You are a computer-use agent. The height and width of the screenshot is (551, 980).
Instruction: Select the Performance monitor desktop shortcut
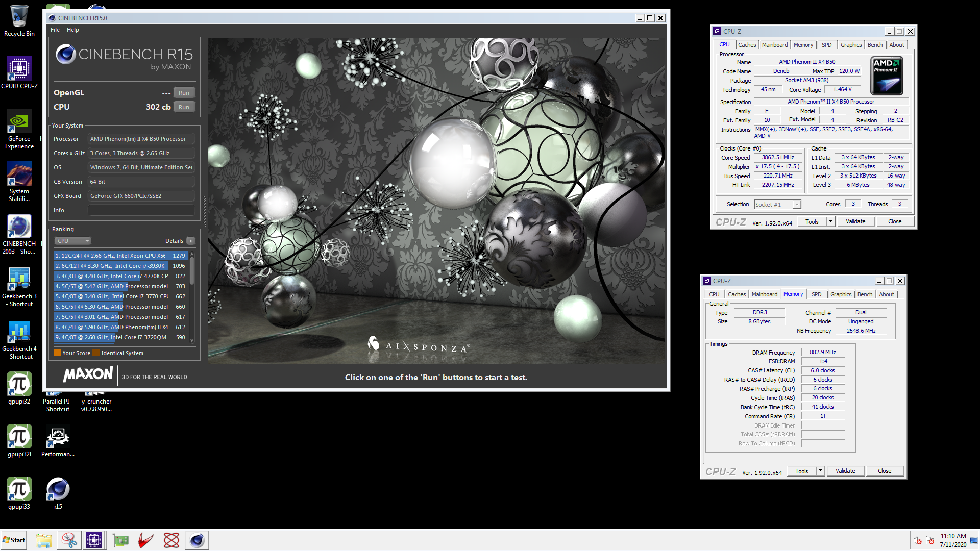click(x=58, y=441)
